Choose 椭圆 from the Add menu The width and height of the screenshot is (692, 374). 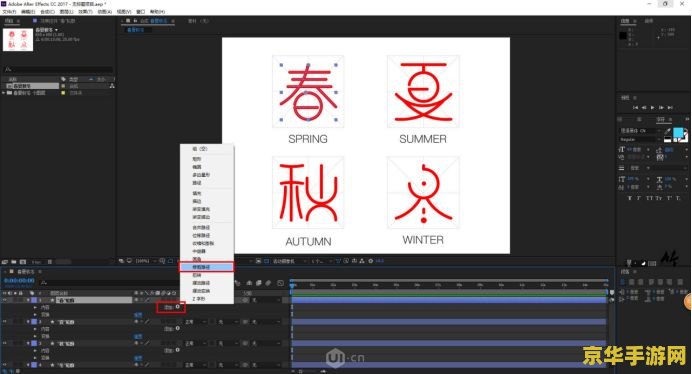click(x=206, y=167)
